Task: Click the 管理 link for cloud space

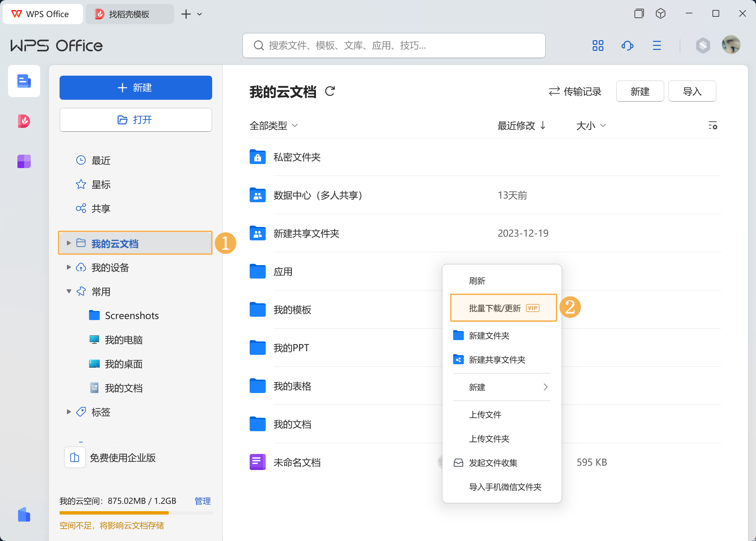Action: pos(202,501)
